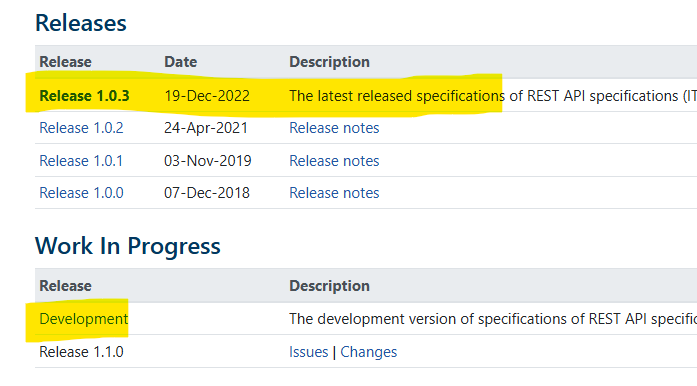Select the 03-Nov-2019 date cell

tap(208, 161)
